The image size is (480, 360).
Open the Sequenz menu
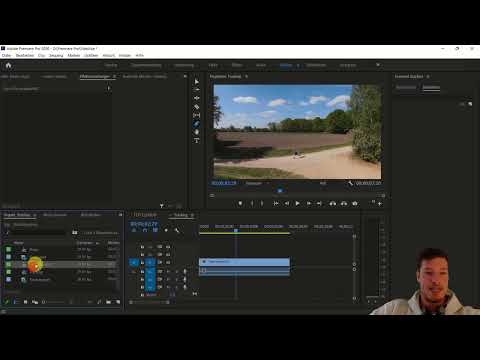tap(56, 55)
